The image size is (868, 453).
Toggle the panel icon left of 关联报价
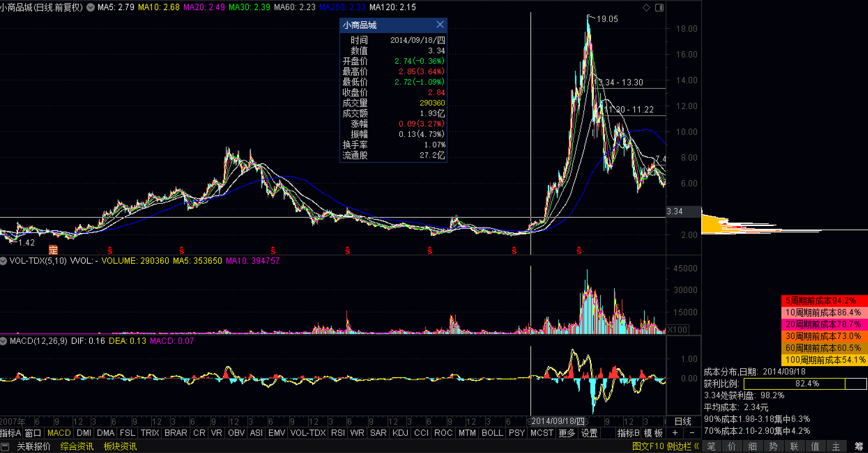[5, 446]
